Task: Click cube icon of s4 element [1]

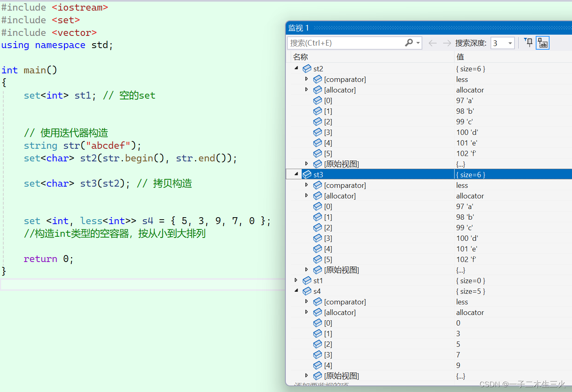Action: click(x=318, y=333)
